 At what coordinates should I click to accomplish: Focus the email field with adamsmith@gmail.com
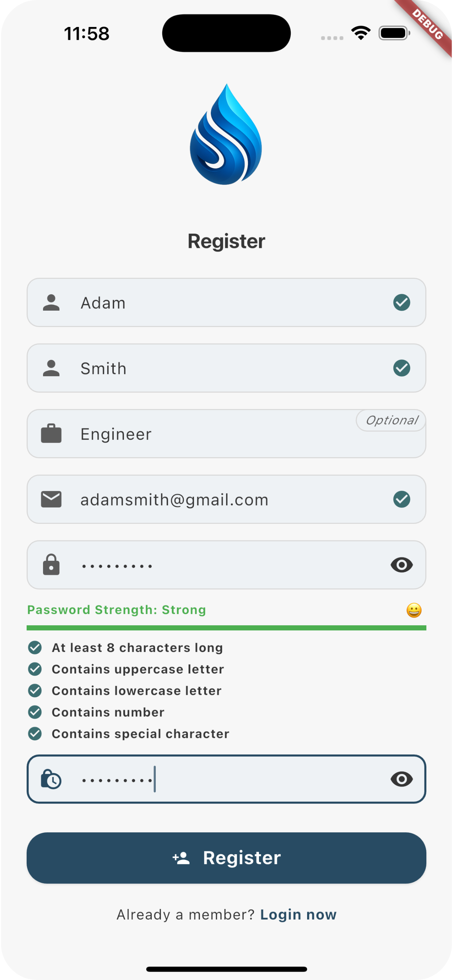213,499
